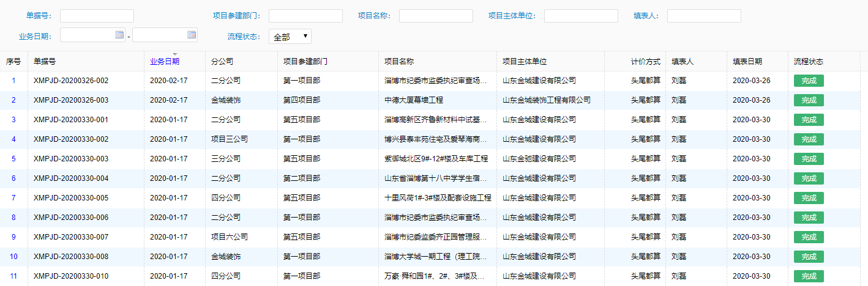The height and width of the screenshot is (286, 868).
Task: Click 完成 status in row XMPJD-20200330-004
Action: coord(809,178)
